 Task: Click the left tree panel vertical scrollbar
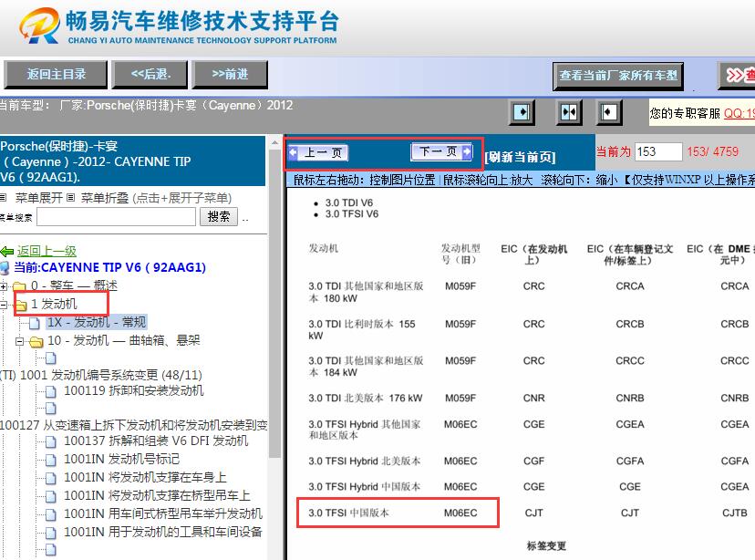point(275,303)
